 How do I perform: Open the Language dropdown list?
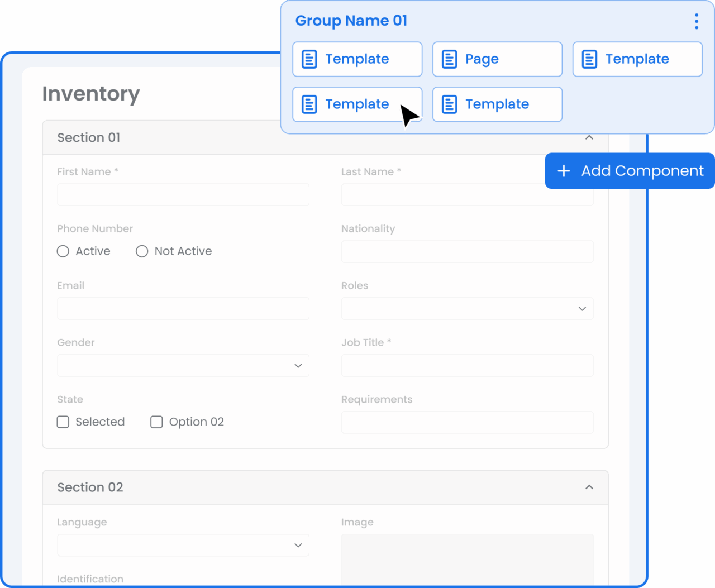tap(183, 546)
